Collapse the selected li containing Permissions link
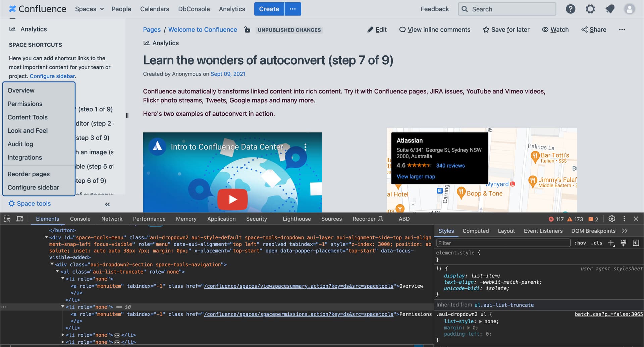This screenshot has height=347, width=644. (63, 307)
